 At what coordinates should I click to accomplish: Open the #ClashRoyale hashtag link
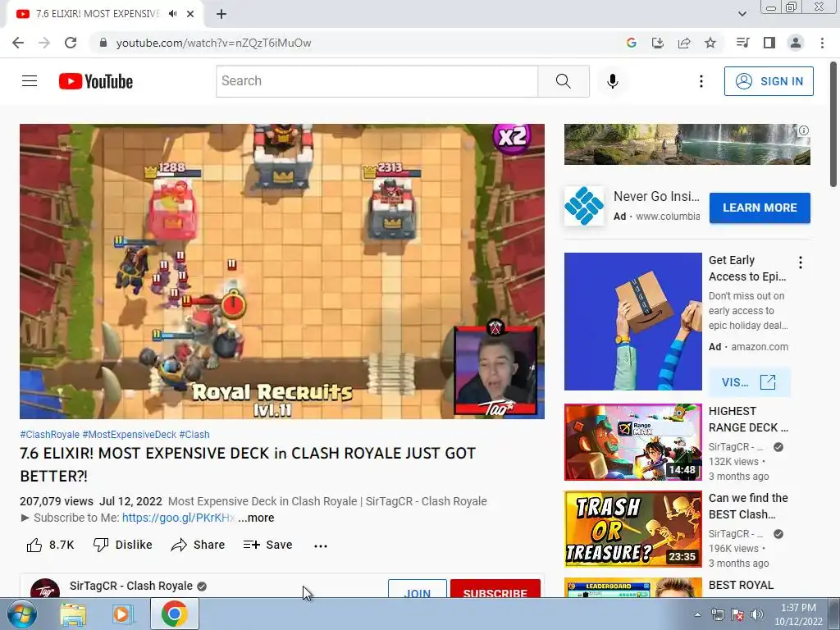click(50, 435)
